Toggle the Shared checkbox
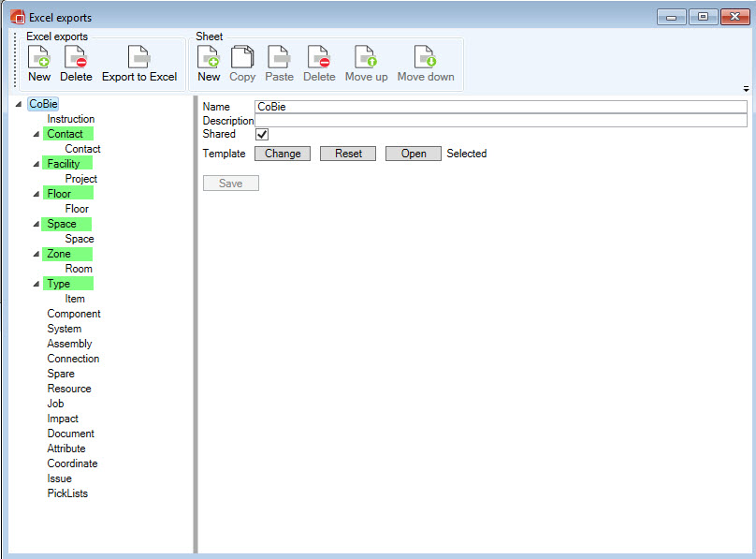Viewport: 756px width, 559px height. (262, 135)
